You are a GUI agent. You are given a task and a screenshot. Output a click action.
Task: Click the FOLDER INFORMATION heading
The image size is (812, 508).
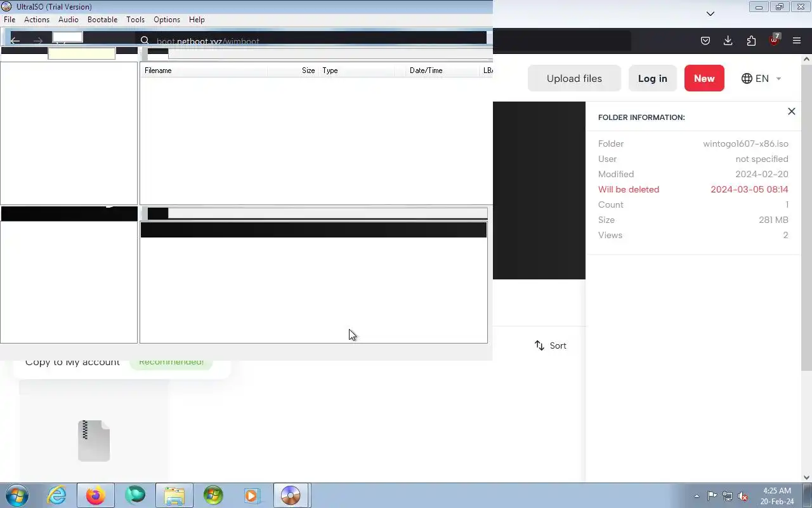coord(641,117)
